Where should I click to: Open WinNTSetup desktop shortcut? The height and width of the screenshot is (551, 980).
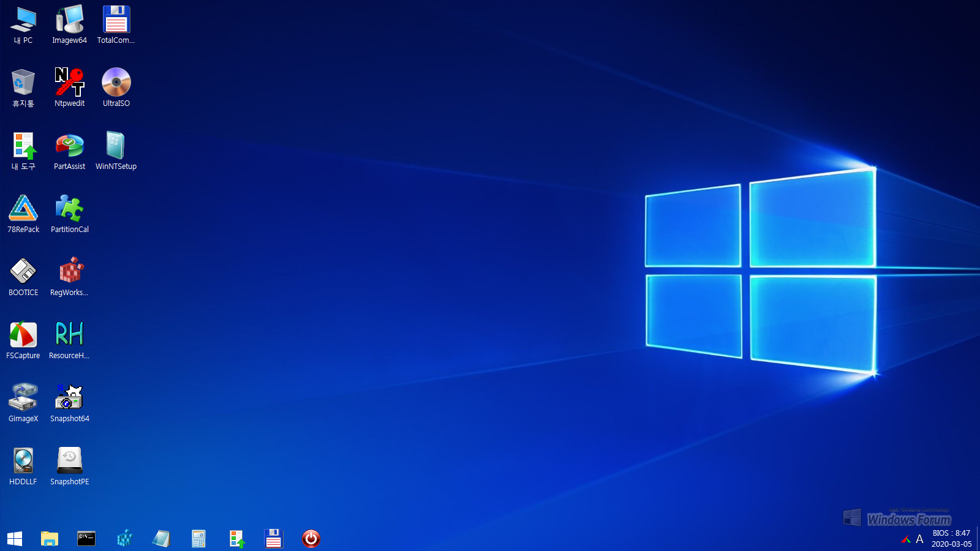coord(116,152)
